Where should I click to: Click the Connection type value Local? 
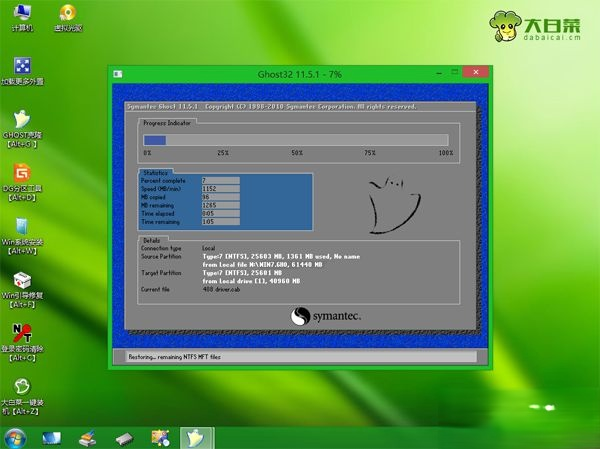209,248
